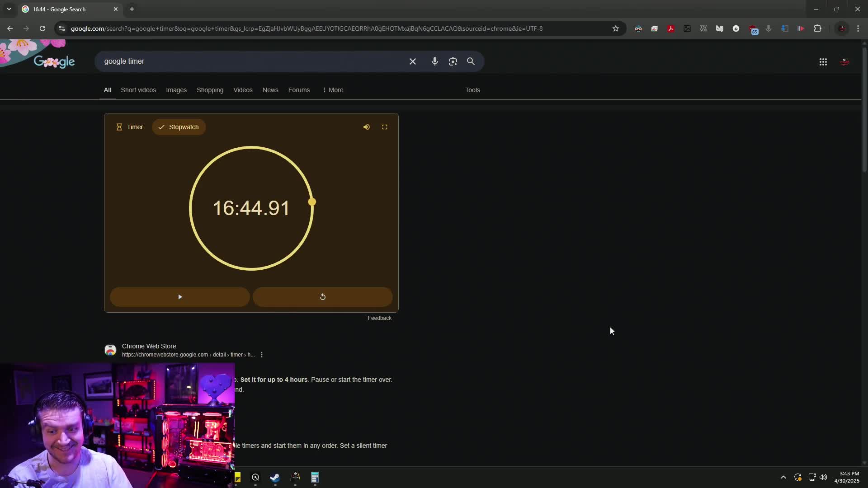
Task: Switch to the Videos search tab
Action: [x=243, y=90]
